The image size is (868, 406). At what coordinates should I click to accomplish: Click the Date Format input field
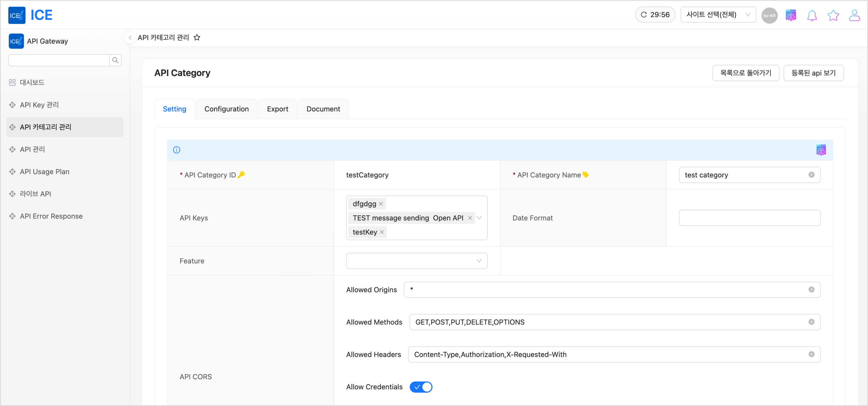point(749,218)
